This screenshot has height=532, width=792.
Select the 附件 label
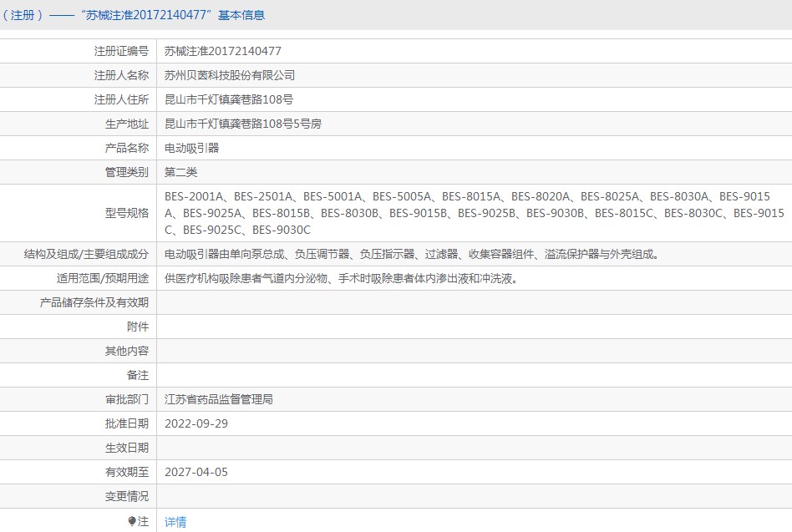coord(138,327)
